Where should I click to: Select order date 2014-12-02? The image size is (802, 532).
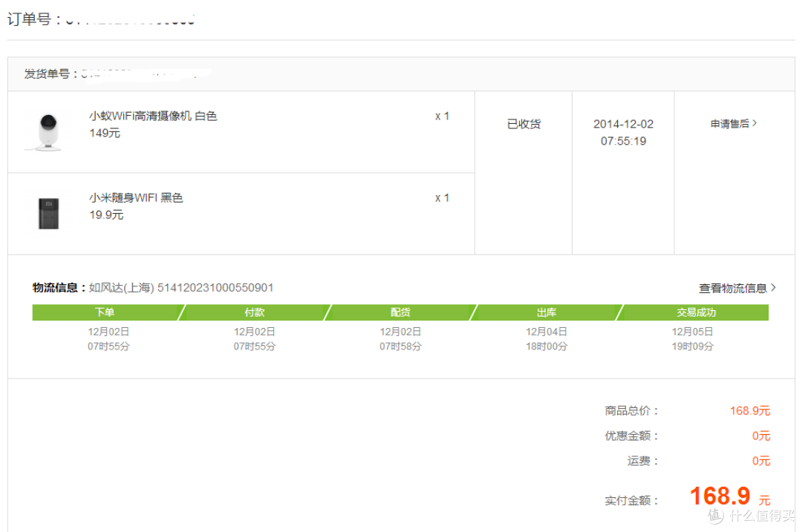coord(623,124)
